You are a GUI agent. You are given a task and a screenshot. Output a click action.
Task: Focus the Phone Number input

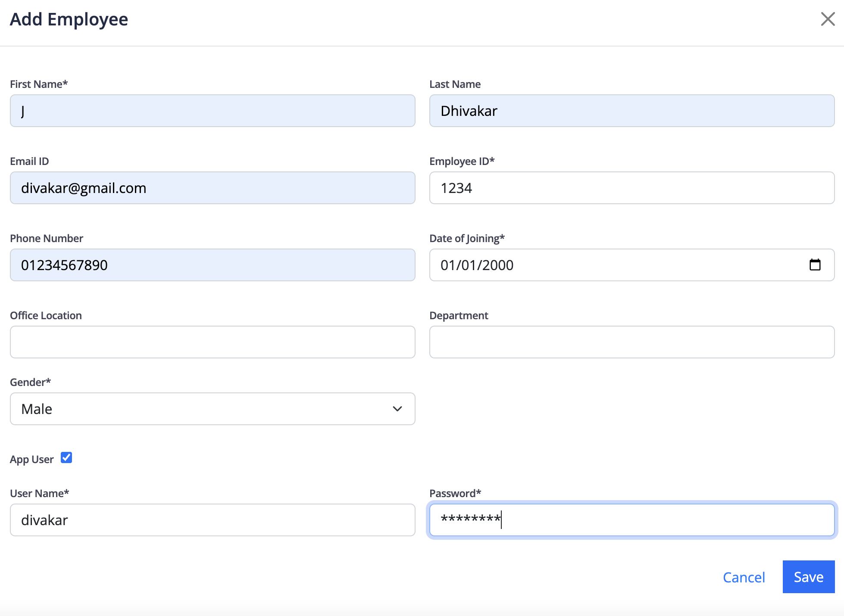pos(213,265)
